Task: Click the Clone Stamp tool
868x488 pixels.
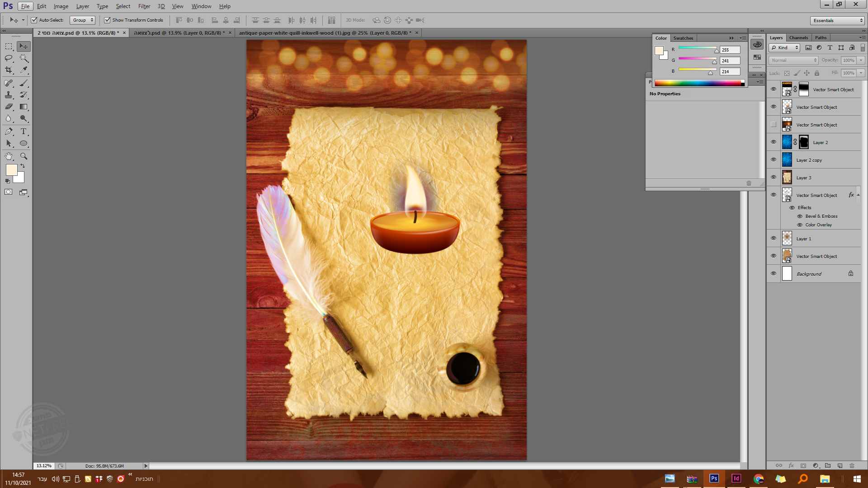Action: click(9, 95)
